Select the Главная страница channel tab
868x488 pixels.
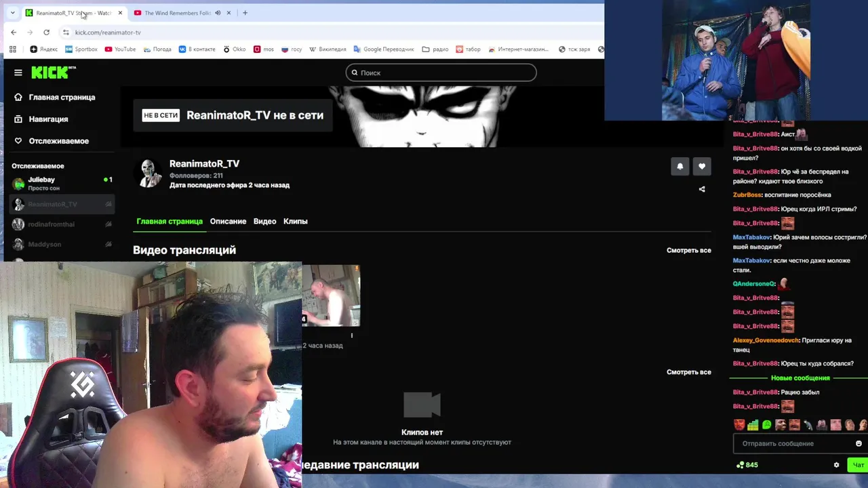coord(170,222)
